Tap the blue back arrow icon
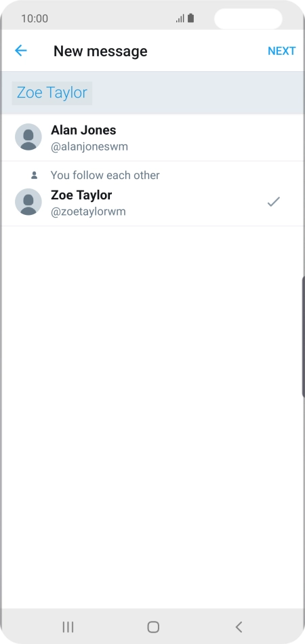The width and height of the screenshot is (305, 644). pyautogui.click(x=20, y=51)
